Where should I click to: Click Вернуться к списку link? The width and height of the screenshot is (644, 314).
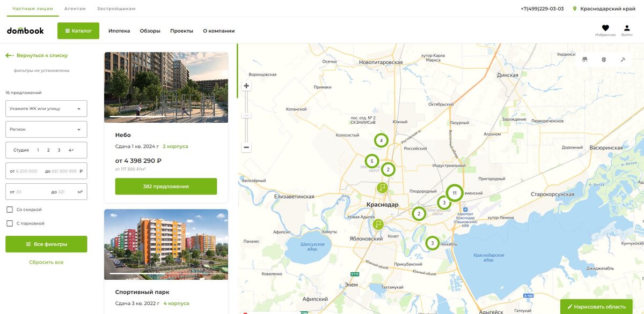(x=42, y=55)
